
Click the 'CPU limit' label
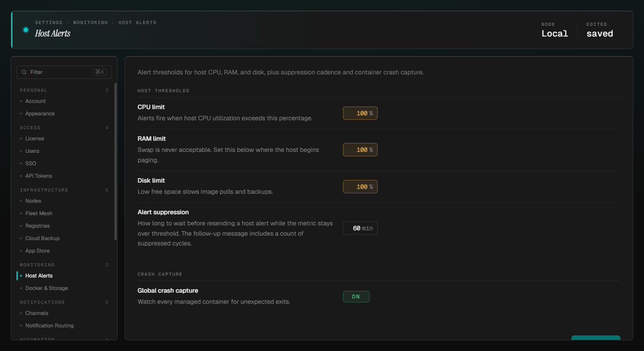[x=151, y=107]
